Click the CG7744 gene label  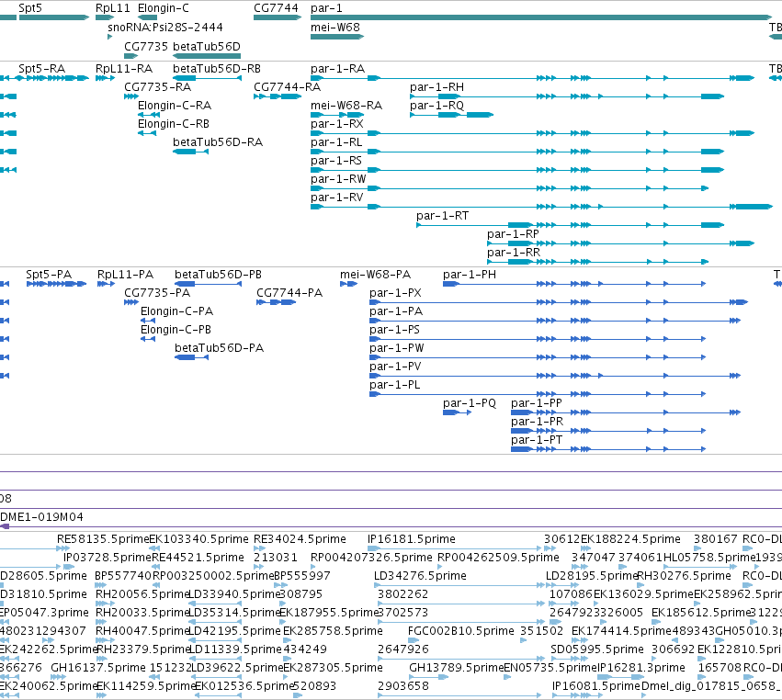276,8
